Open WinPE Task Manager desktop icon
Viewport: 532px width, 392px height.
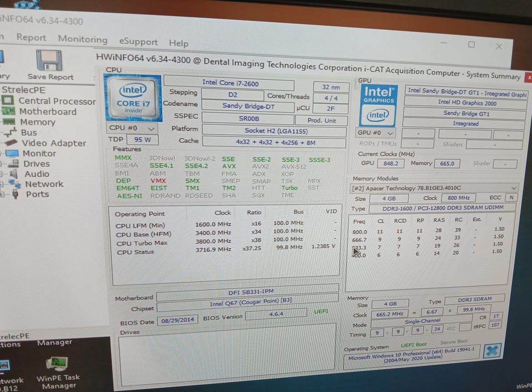tap(58, 373)
